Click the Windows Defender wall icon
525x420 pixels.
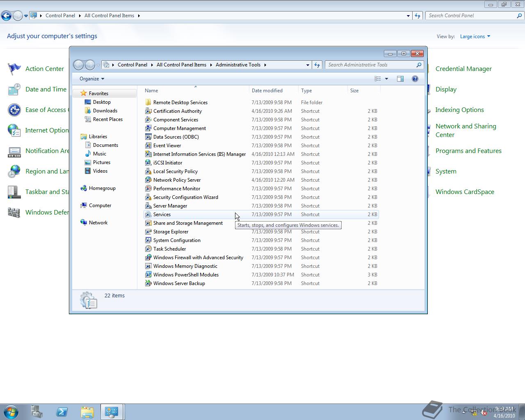(x=14, y=212)
